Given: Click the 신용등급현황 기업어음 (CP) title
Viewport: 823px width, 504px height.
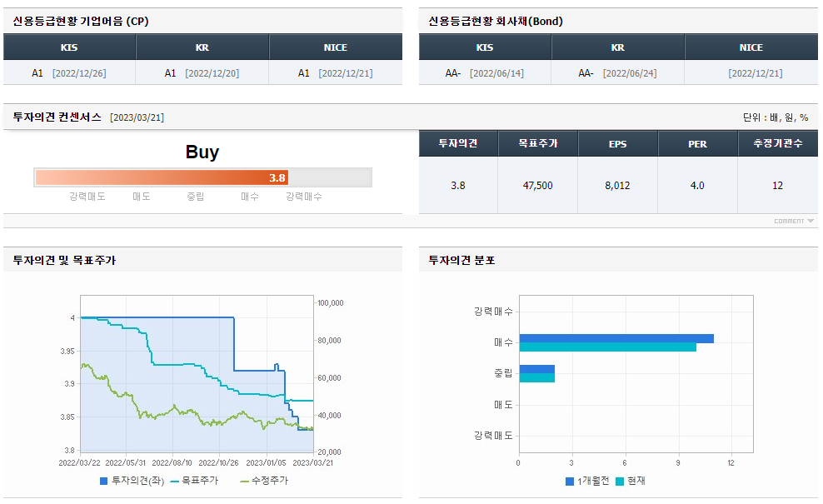Looking at the screenshot, I should pos(81,21).
